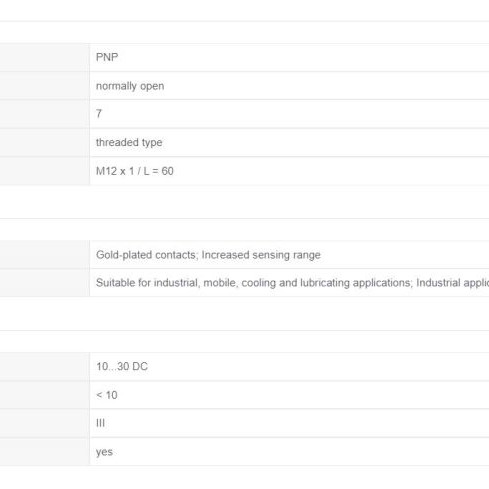Click the gray label cell beside 'III'
Screen dimensions: 489x489
tap(45, 423)
